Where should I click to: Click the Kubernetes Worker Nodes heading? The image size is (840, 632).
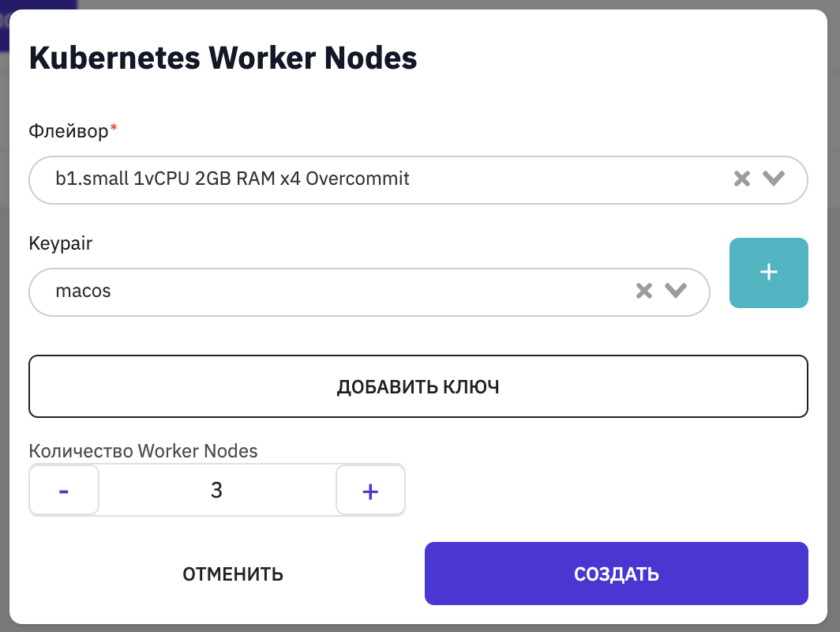(223, 58)
